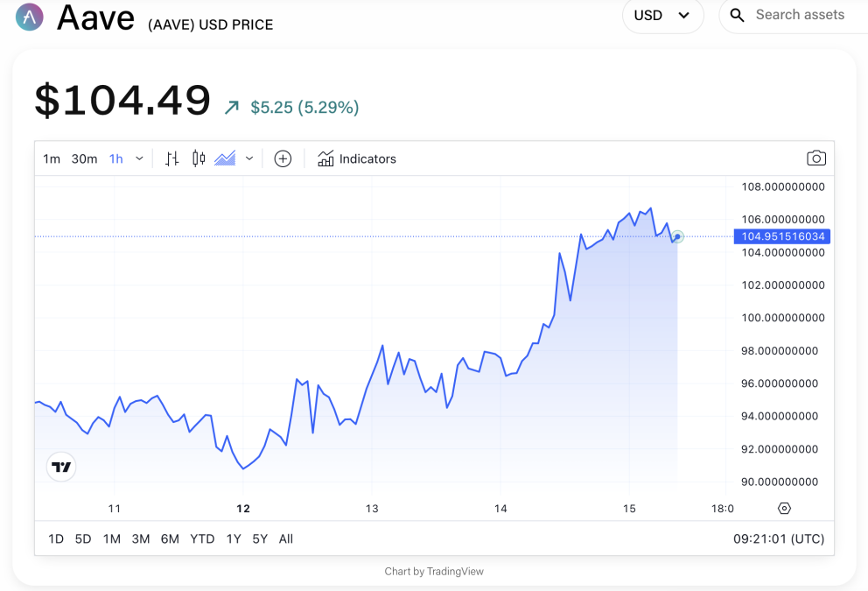The height and width of the screenshot is (591, 868).
Task: Select the 1Y range tab
Action: [233, 538]
